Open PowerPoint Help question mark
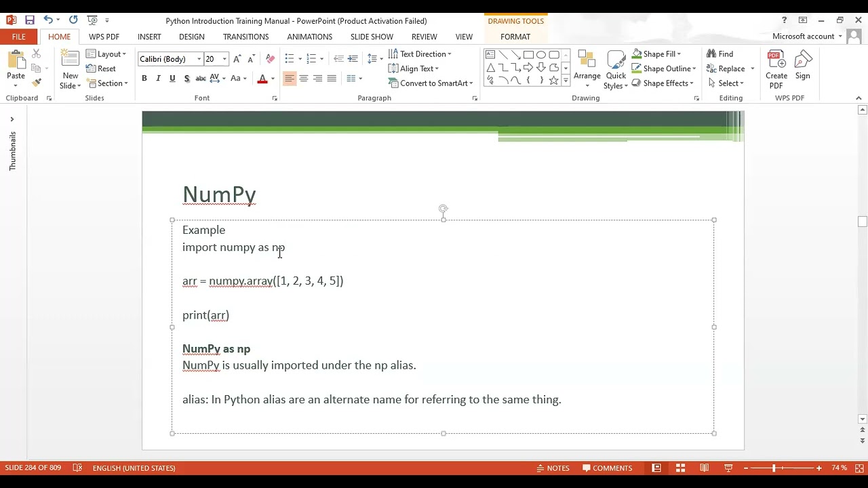Viewport: 868px width, 488px height. (785, 20)
